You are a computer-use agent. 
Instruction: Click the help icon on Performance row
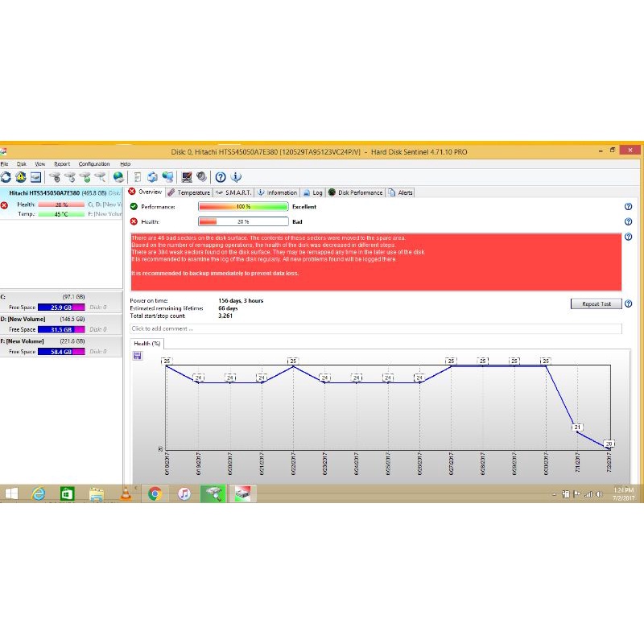click(628, 207)
